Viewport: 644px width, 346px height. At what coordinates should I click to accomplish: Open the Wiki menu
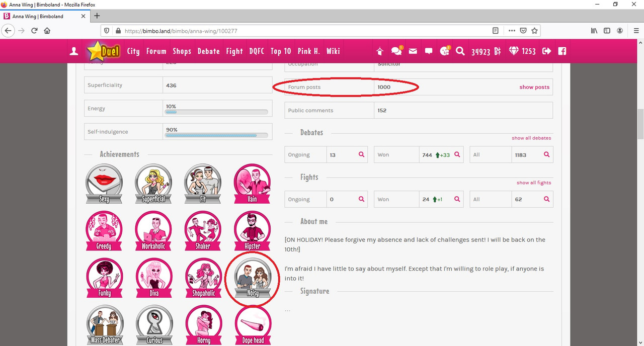click(333, 51)
